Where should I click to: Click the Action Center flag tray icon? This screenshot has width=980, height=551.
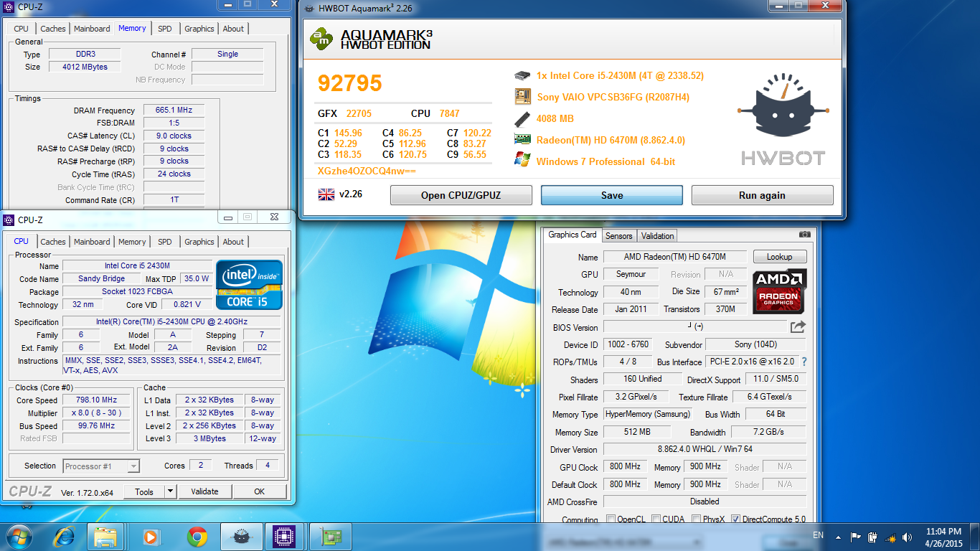855,537
